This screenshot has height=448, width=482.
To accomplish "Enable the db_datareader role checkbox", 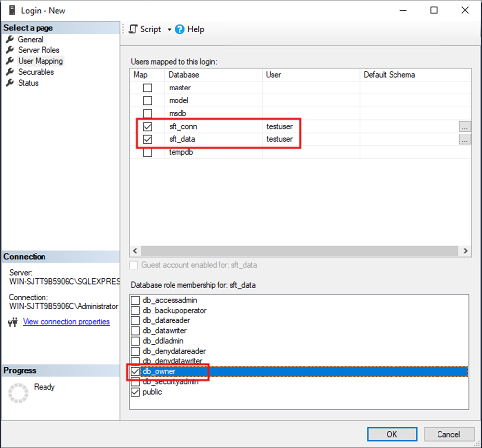I will pos(135,320).
